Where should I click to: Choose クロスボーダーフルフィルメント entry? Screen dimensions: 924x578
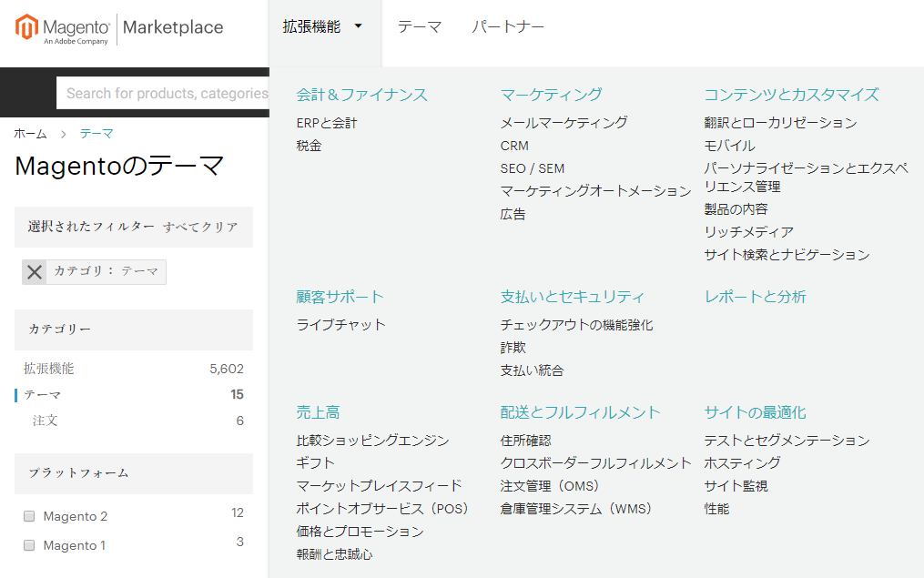pyautogui.click(x=595, y=463)
